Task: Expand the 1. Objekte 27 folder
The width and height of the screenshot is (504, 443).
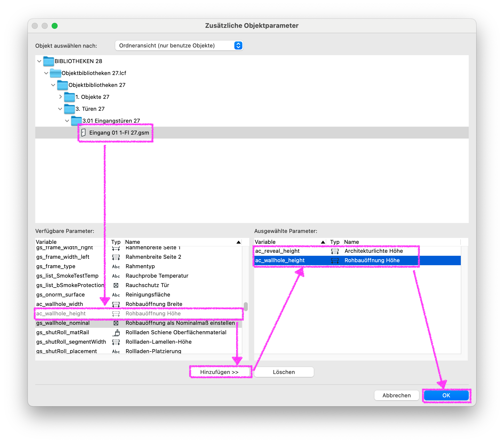Action: point(60,97)
